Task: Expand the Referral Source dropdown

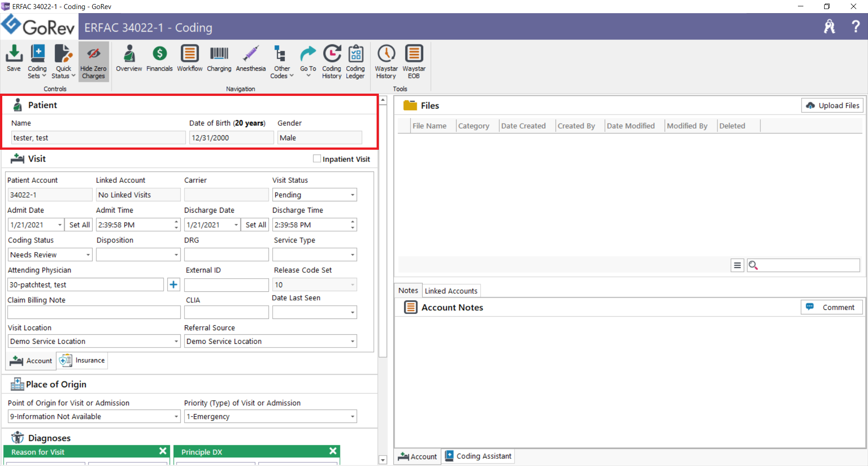Action: (353, 341)
